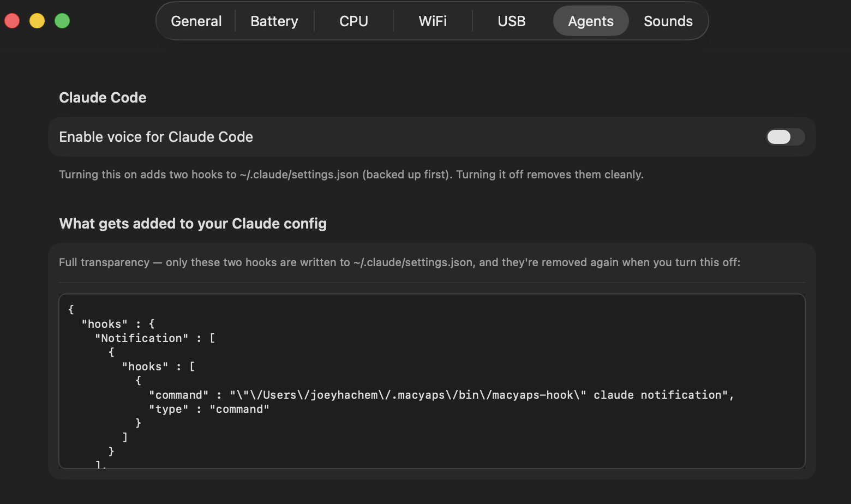Minimize window with the yellow button
Viewport: 851px width, 504px height.
pos(37,21)
